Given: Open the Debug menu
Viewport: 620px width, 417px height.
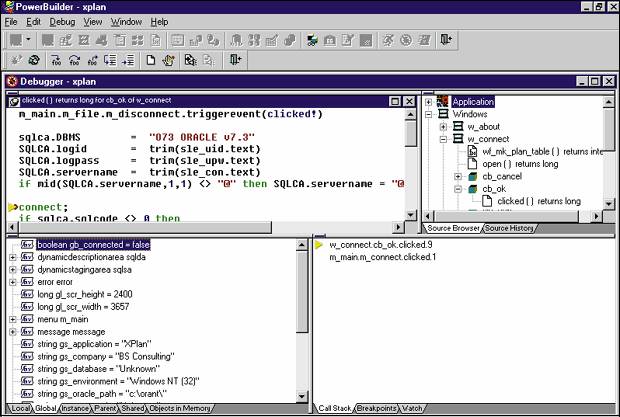Looking at the screenshot, I should 62,22.
